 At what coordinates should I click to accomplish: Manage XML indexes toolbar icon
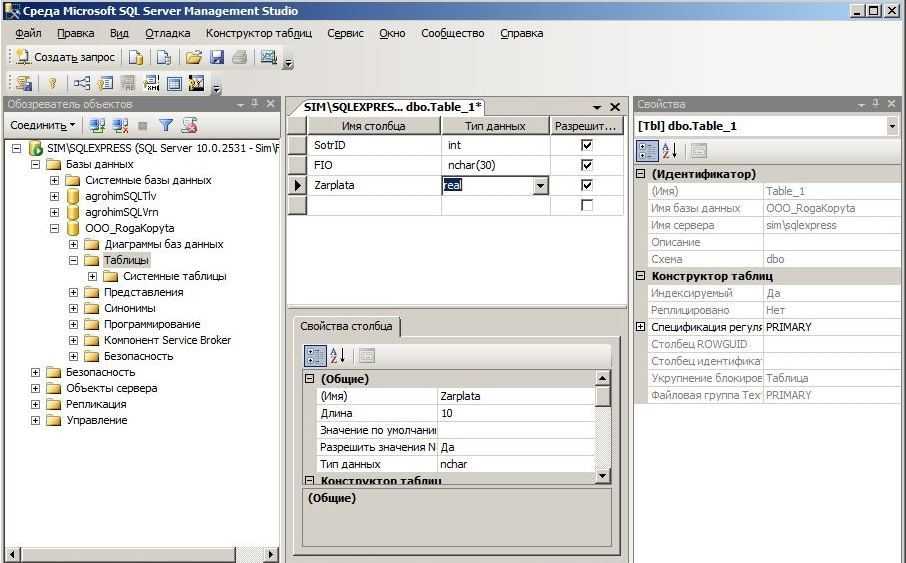[151, 84]
